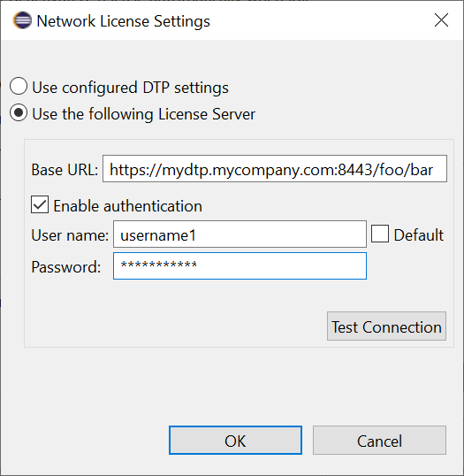Viewport: 464px width, 476px height.
Task: Close the Network License Settings dialog
Action: tap(441, 20)
